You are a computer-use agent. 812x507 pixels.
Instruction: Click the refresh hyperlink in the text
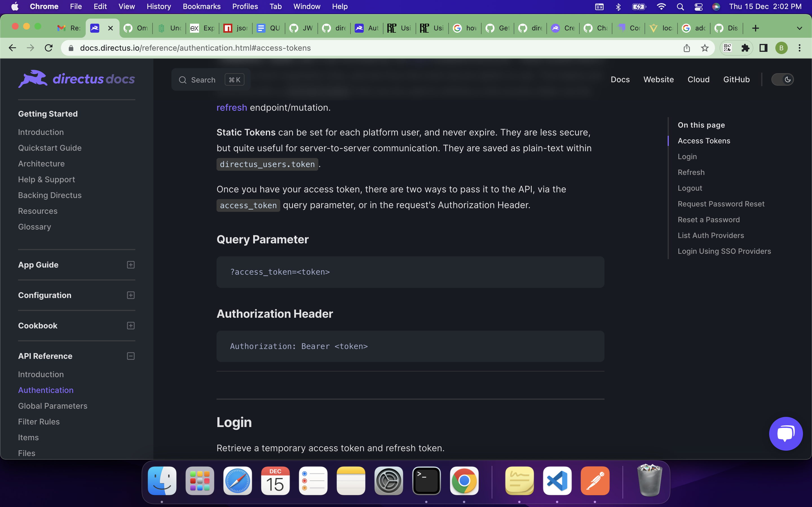click(x=231, y=107)
